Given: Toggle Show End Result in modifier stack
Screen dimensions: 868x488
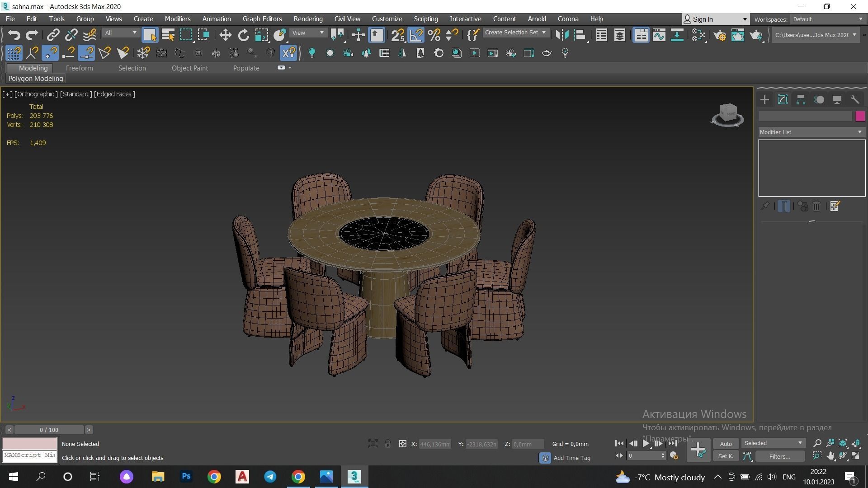Looking at the screenshot, I should pyautogui.click(x=784, y=206).
